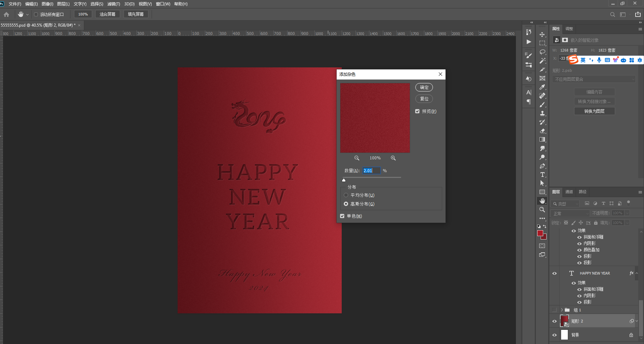
Task: Select the Lasso tool
Action: (x=542, y=52)
